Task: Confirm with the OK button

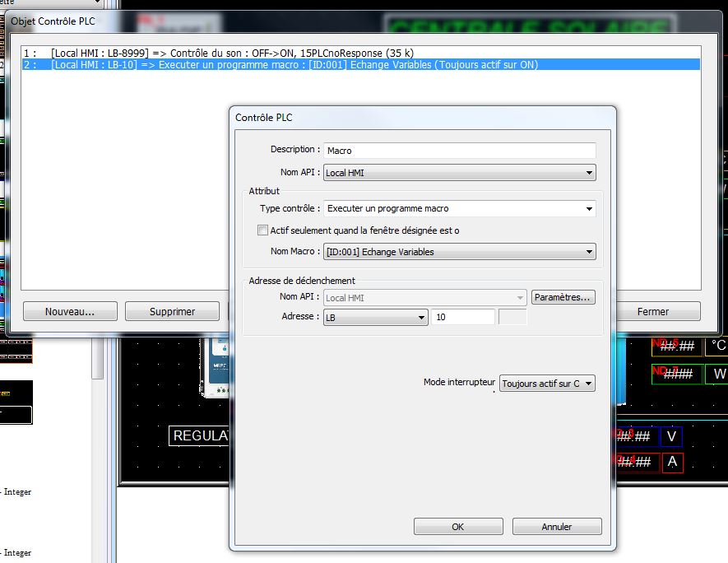Action: click(458, 527)
